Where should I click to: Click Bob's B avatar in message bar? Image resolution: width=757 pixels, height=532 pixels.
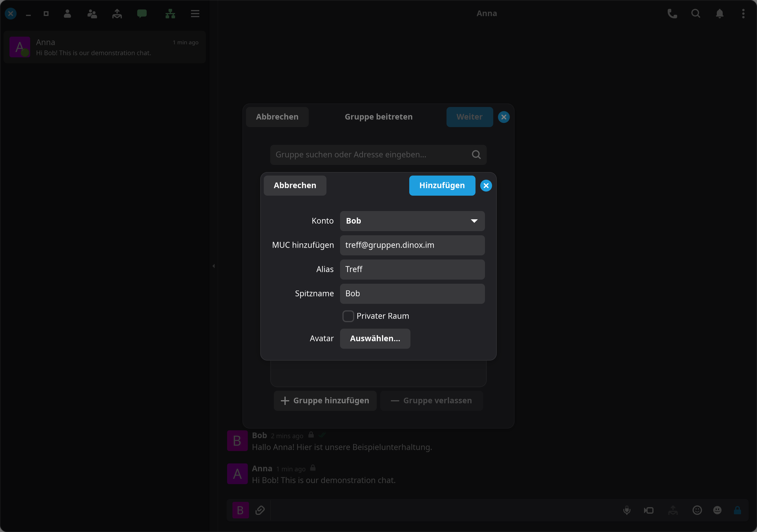click(x=241, y=510)
